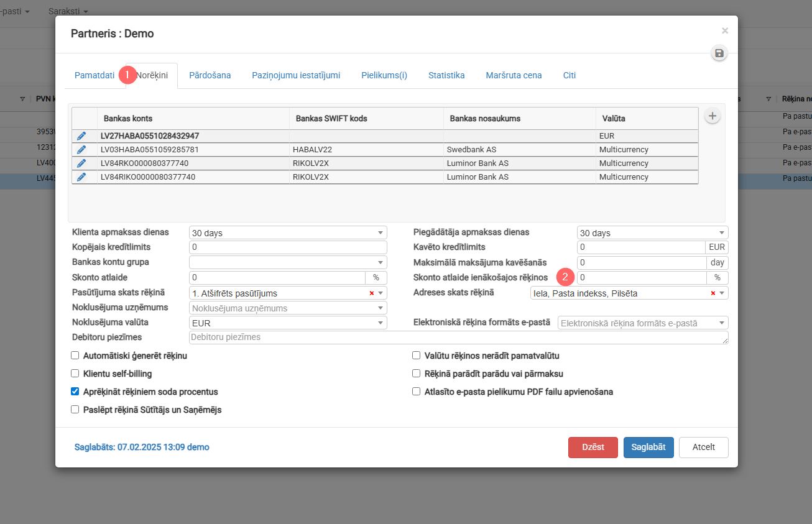Edit the Swedbank AS account row pencil
The width and height of the screenshot is (812, 524).
[x=81, y=150]
